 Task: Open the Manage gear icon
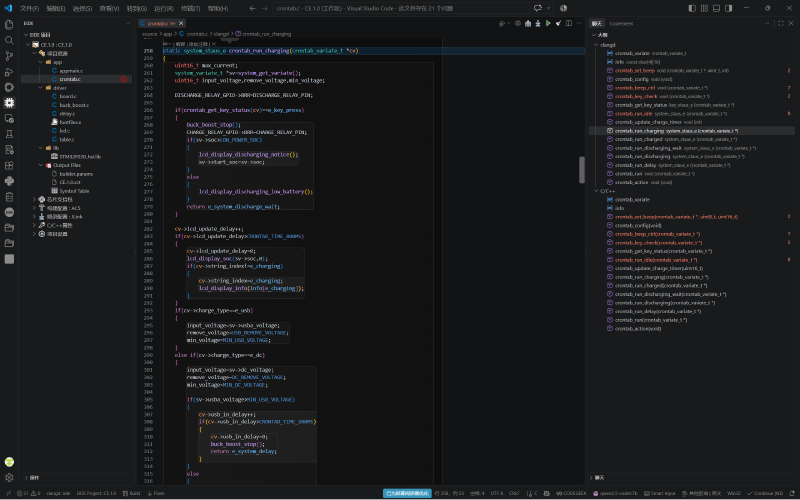(9, 478)
